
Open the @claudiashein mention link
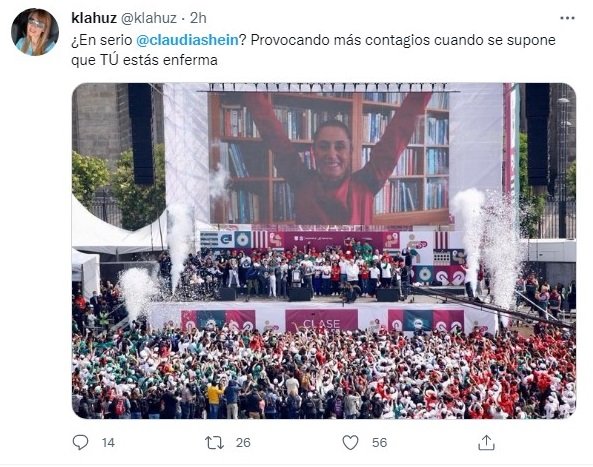click(188, 40)
